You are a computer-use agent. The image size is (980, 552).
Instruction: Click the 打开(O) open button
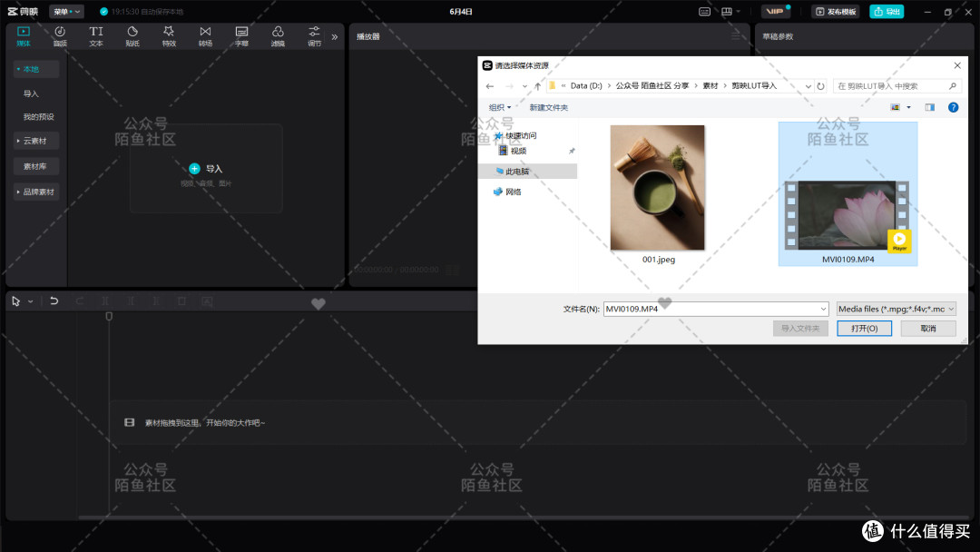coord(865,328)
